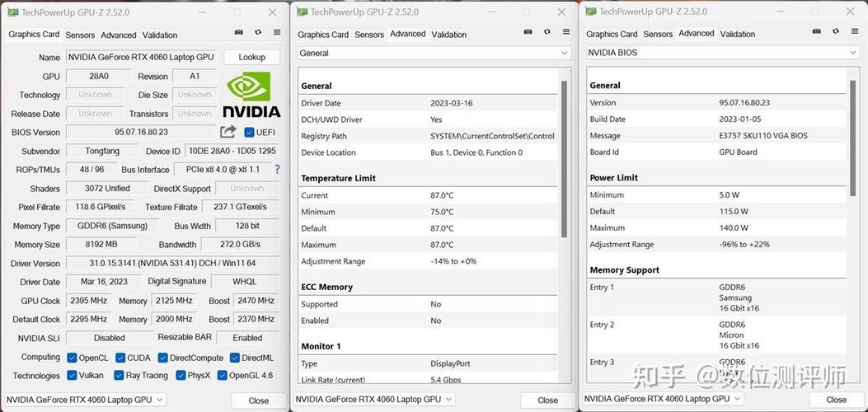Open the NVIDIA BIOS category dropdown

point(722,52)
